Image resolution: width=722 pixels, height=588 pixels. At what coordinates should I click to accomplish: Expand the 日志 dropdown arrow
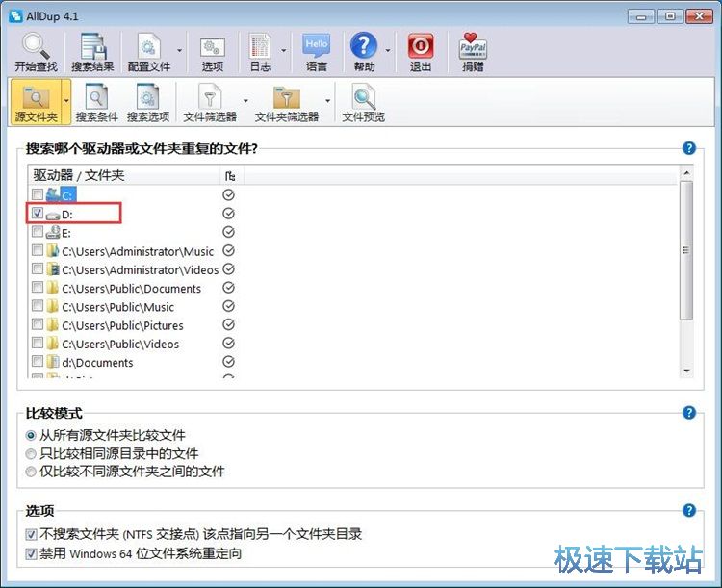tap(284, 50)
